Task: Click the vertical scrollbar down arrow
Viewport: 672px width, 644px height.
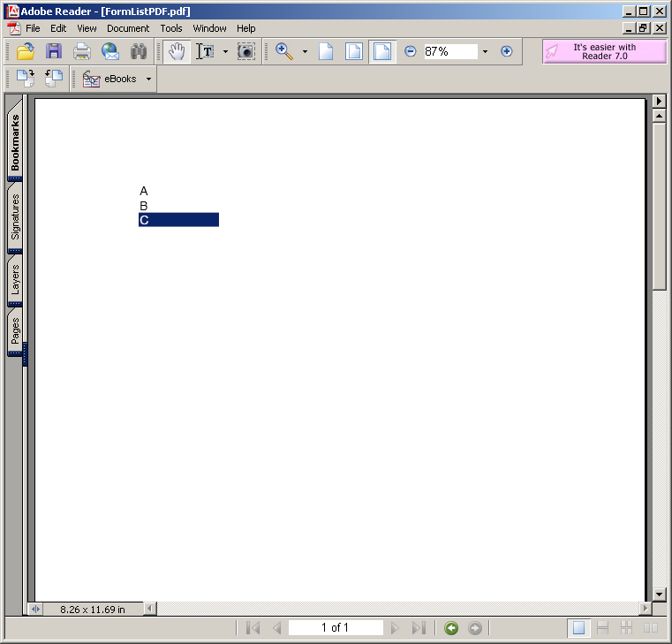Action: (659, 594)
